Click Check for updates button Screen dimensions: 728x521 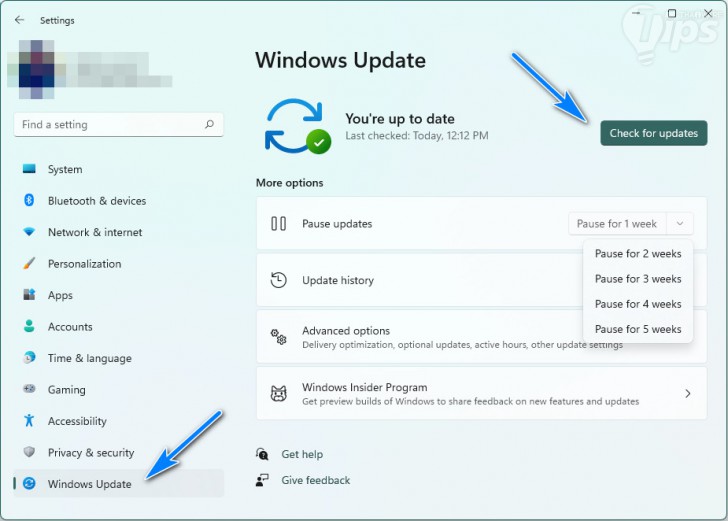tap(654, 133)
